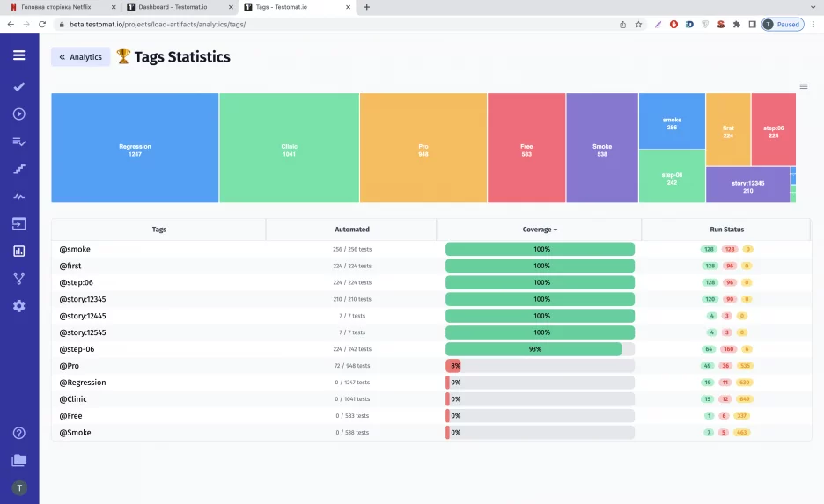The width and height of the screenshot is (824, 504).
Task: Click the blue Regression treemap block
Action: pos(135,149)
